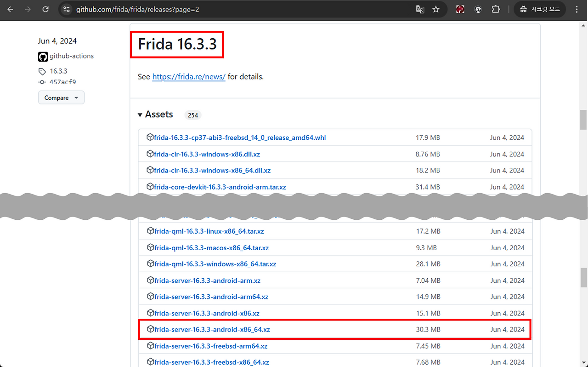The width and height of the screenshot is (588, 367).
Task: Download frida-server-16.3.3-android-arm.xz
Action: (207, 281)
